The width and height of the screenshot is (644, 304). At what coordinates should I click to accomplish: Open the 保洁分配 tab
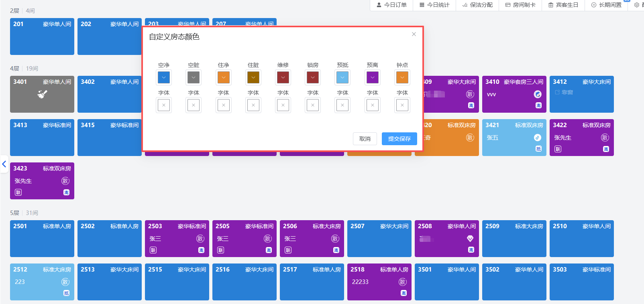coord(477,5)
